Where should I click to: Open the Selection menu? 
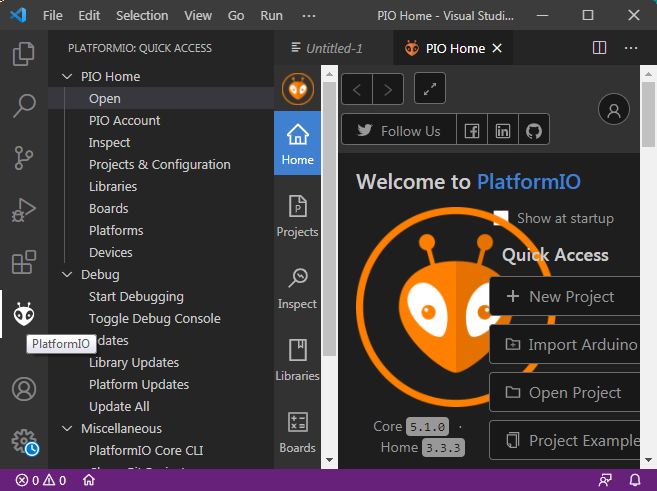pyautogui.click(x=142, y=16)
